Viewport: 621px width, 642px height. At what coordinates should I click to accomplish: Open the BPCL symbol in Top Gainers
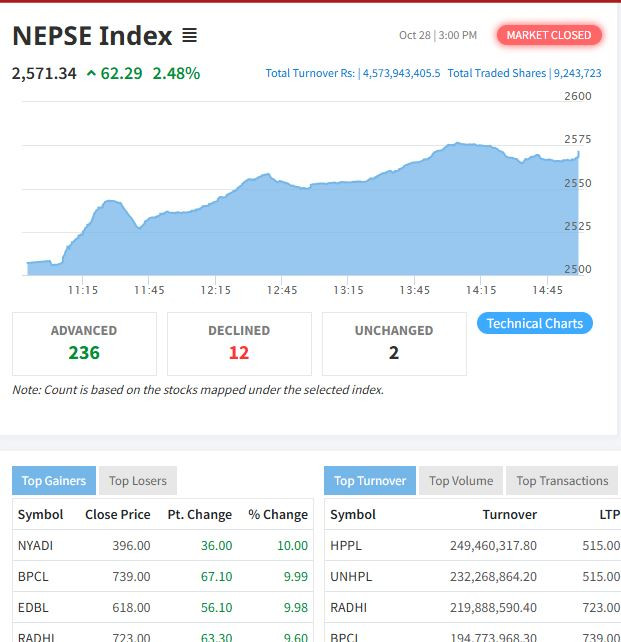tap(34, 576)
